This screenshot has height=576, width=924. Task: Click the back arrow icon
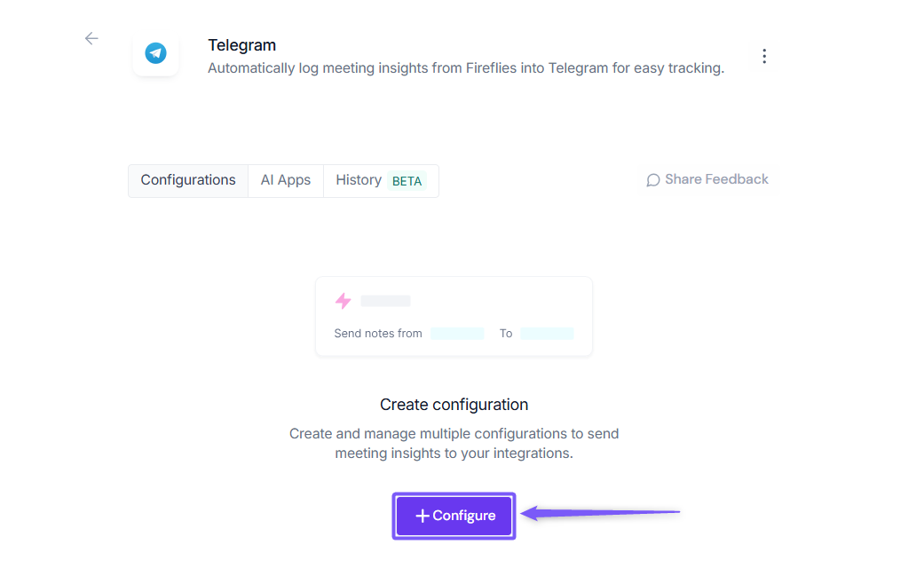[91, 38]
